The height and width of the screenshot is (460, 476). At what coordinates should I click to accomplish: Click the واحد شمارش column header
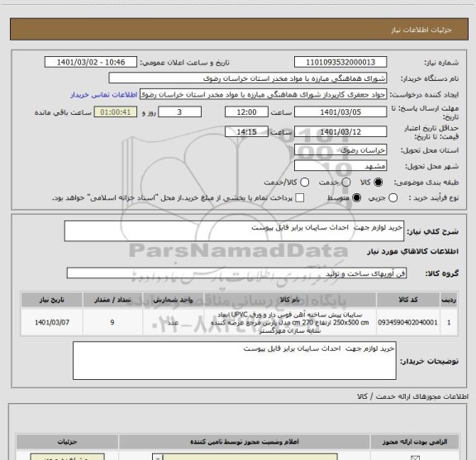coord(173,300)
